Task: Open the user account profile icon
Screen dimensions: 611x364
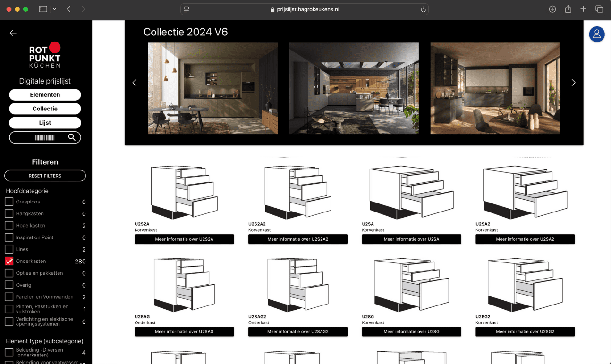Action: [x=597, y=34]
